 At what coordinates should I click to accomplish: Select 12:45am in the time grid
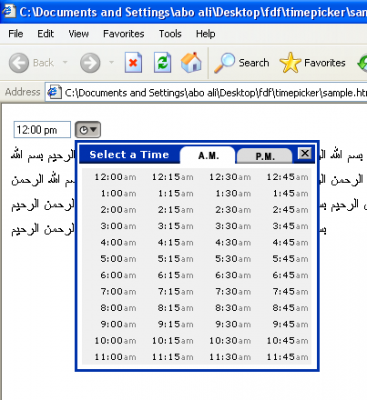click(287, 177)
